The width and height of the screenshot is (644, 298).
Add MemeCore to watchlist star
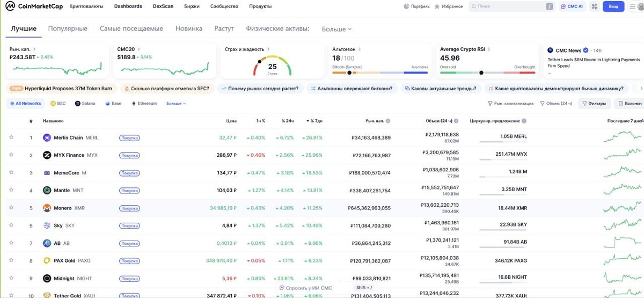pos(11,173)
